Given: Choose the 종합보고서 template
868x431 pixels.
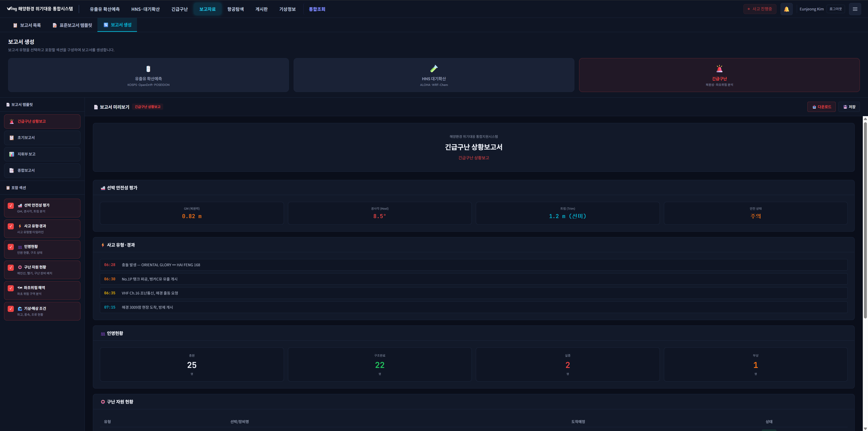Looking at the screenshot, I should click(42, 170).
